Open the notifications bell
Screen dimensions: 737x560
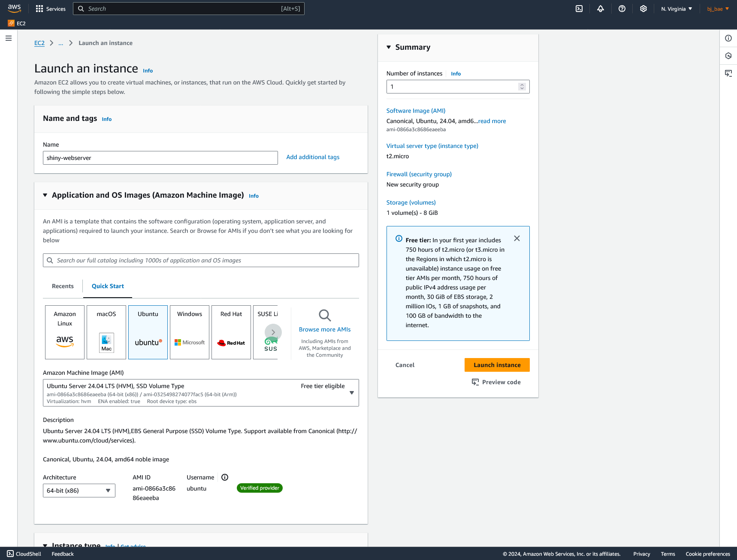[601, 9]
